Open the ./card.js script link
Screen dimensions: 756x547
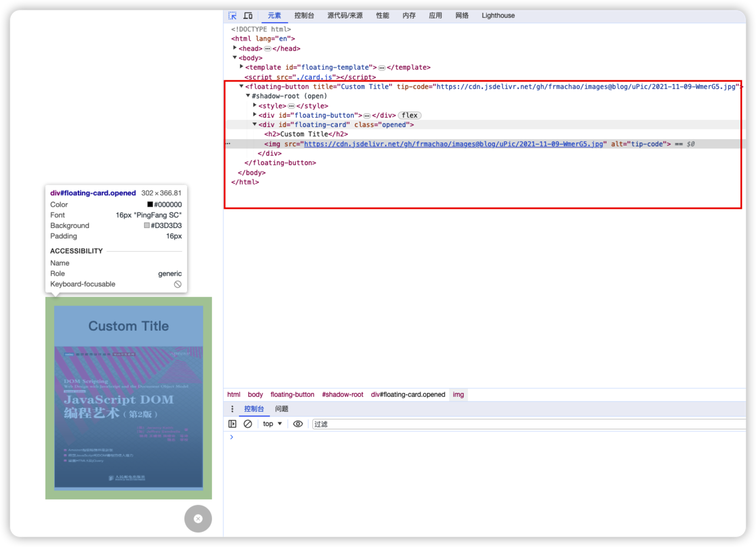pyautogui.click(x=314, y=77)
